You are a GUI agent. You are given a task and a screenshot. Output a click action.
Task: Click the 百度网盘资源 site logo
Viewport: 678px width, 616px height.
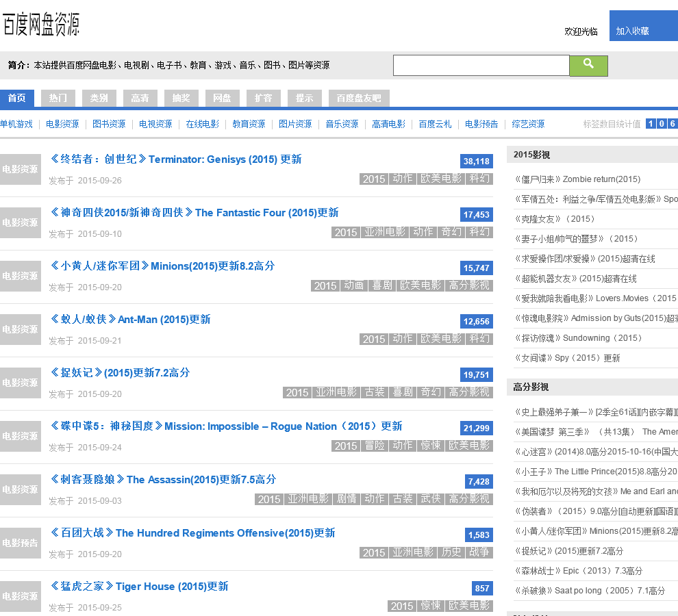(41, 24)
